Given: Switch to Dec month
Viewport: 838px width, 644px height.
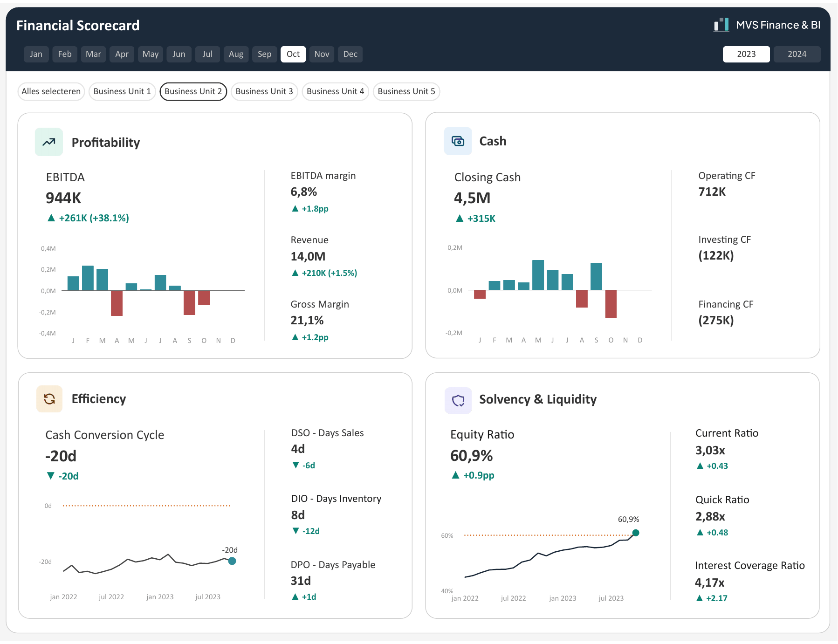Looking at the screenshot, I should [x=350, y=54].
